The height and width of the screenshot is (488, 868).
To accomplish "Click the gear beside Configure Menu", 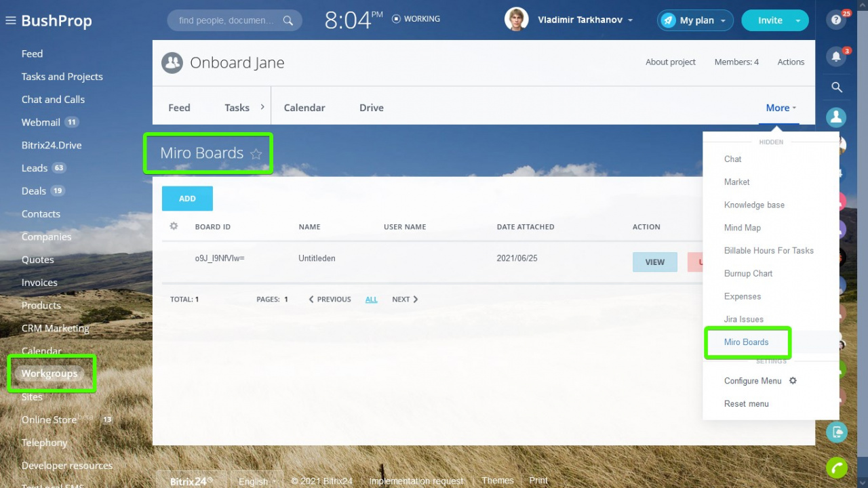I will (793, 381).
